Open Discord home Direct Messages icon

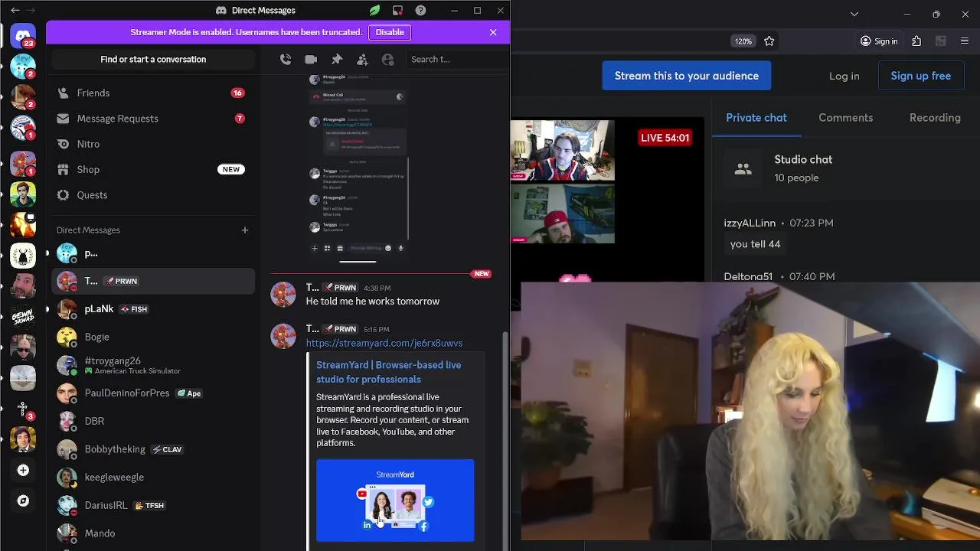(23, 34)
